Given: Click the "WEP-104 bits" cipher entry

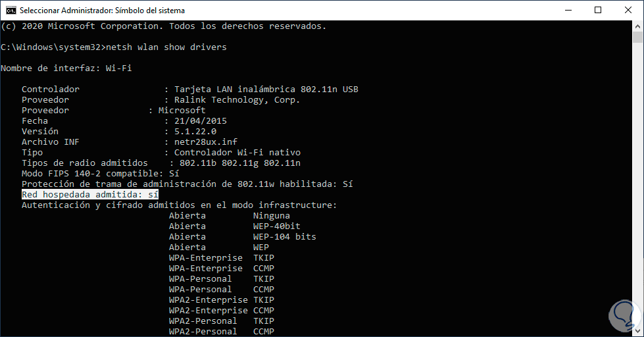Looking at the screenshot, I should point(284,237).
